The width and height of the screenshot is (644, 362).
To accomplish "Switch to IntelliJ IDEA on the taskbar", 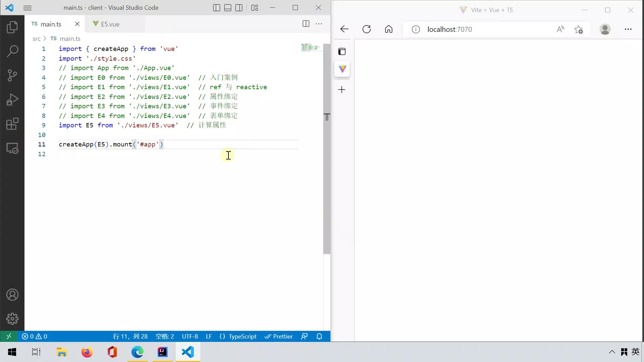I will point(163,352).
